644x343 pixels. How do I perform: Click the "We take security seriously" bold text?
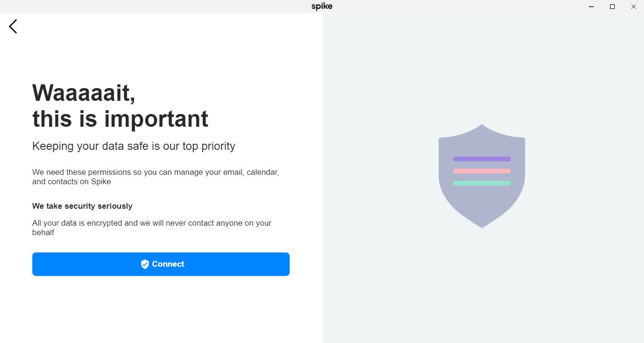(x=82, y=206)
